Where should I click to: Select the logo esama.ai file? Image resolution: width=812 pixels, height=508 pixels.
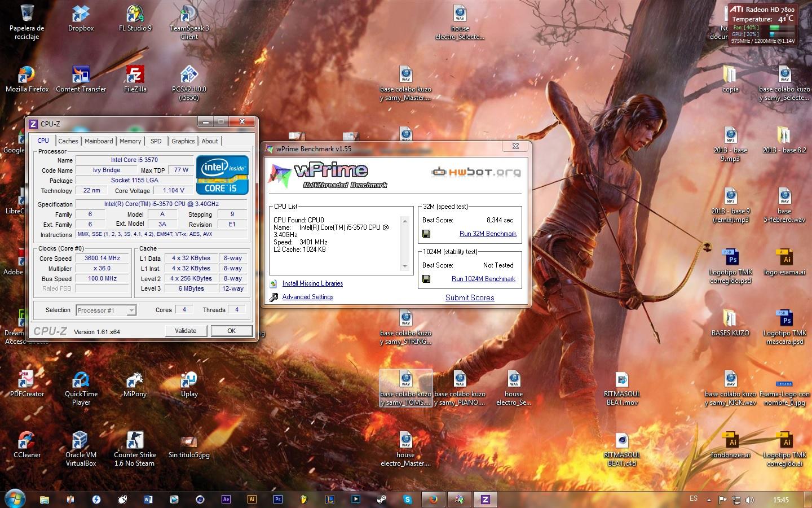click(784, 262)
